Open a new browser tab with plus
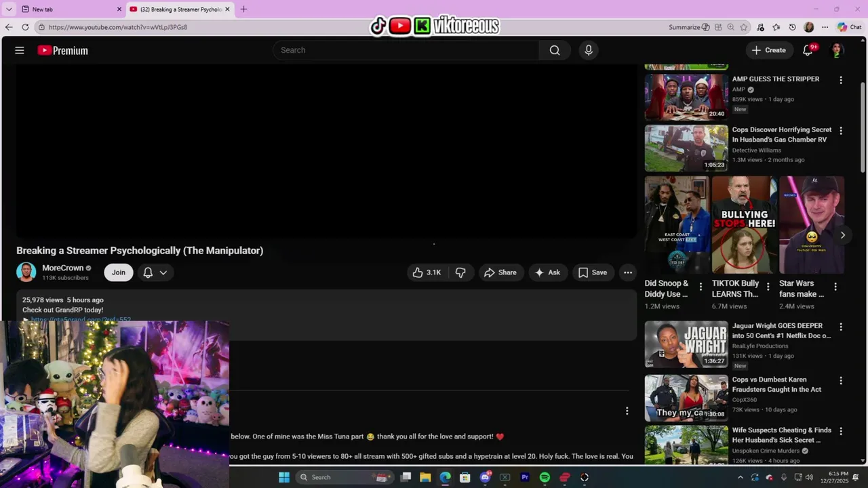868x488 pixels. 243,9
